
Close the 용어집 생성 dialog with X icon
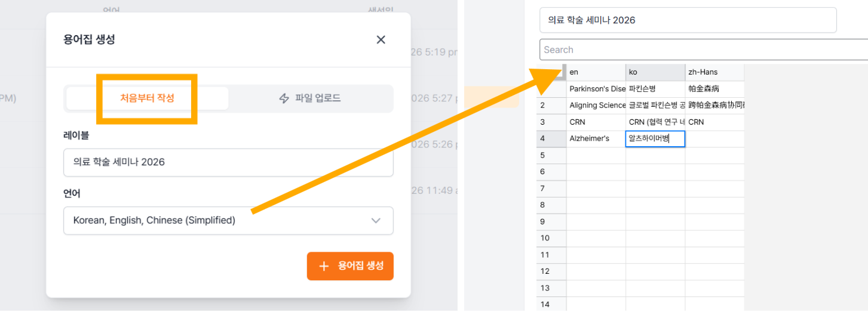click(381, 40)
